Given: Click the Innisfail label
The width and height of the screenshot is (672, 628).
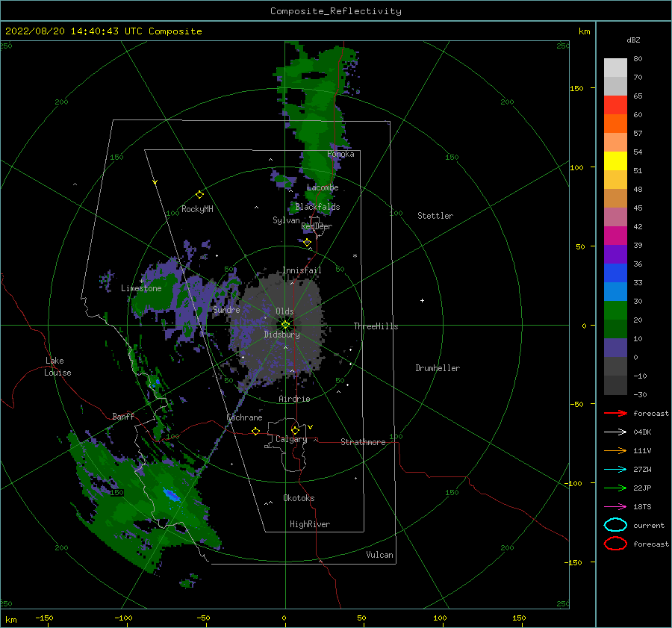Looking at the screenshot, I should [x=302, y=270].
